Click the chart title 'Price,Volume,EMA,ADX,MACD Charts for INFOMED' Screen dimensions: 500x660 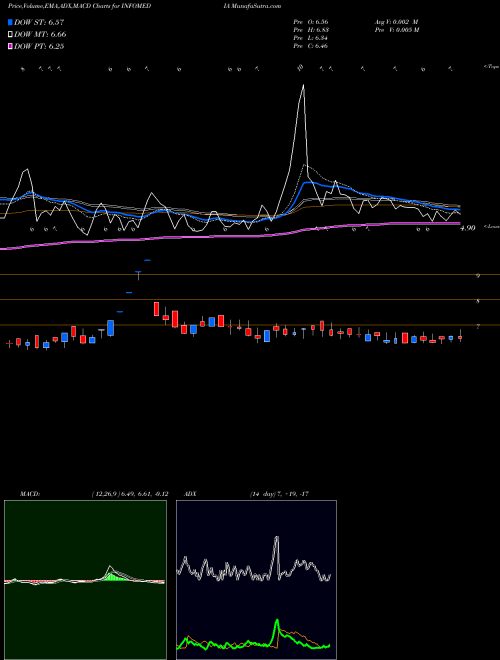coord(80,6)
